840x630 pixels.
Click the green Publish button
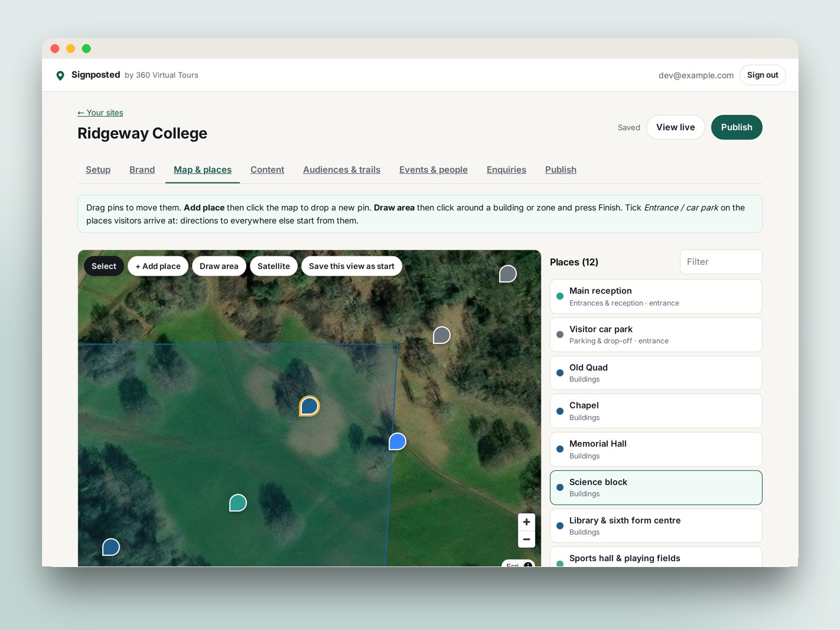coord(737,127)
